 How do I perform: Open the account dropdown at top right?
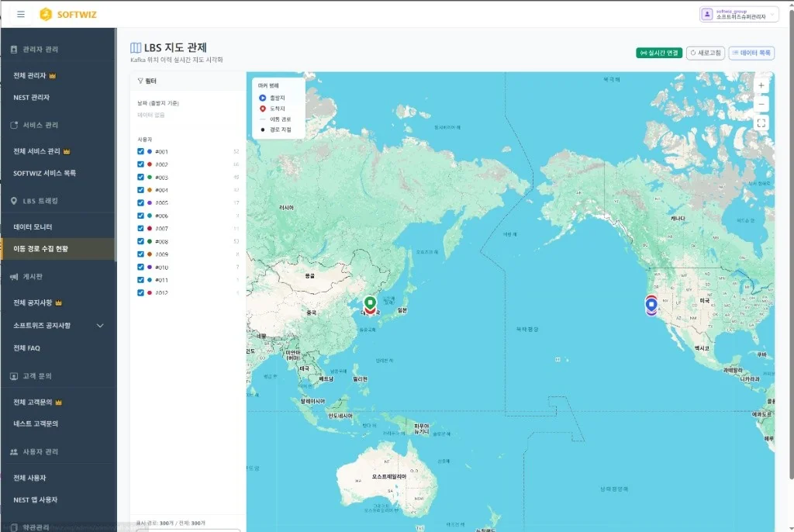click(x=739, y=14)
